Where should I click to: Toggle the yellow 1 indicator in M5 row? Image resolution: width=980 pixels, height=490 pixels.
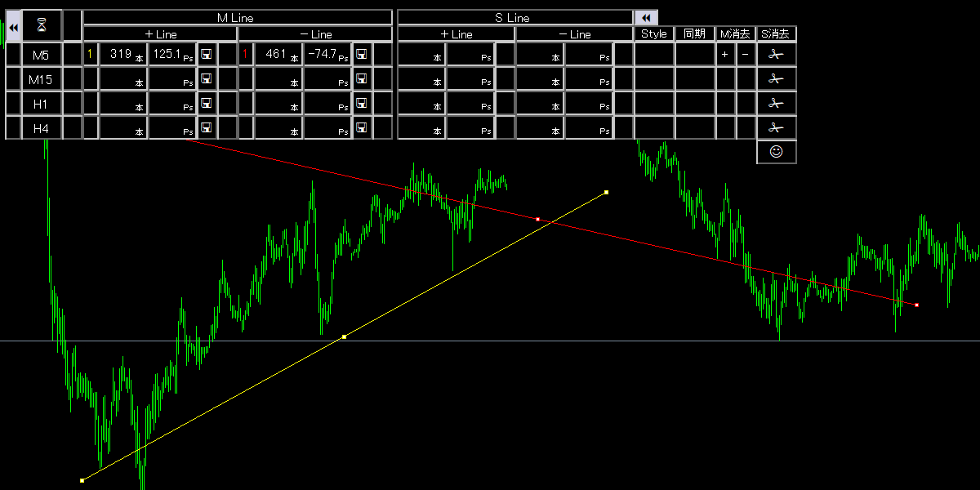click(x=90, y=55)
